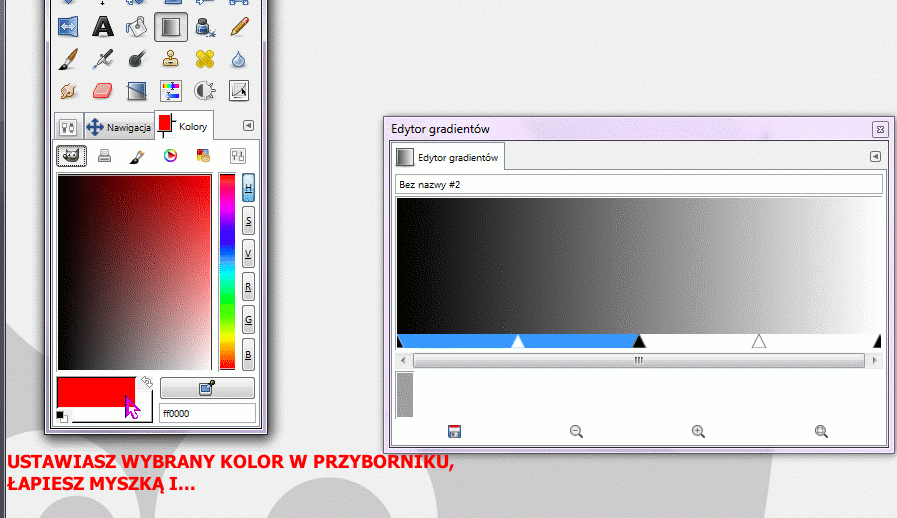Save gradient with the floppy disk icon
Viewport: 897px width, 518px height.
click(x=454, y=431)
